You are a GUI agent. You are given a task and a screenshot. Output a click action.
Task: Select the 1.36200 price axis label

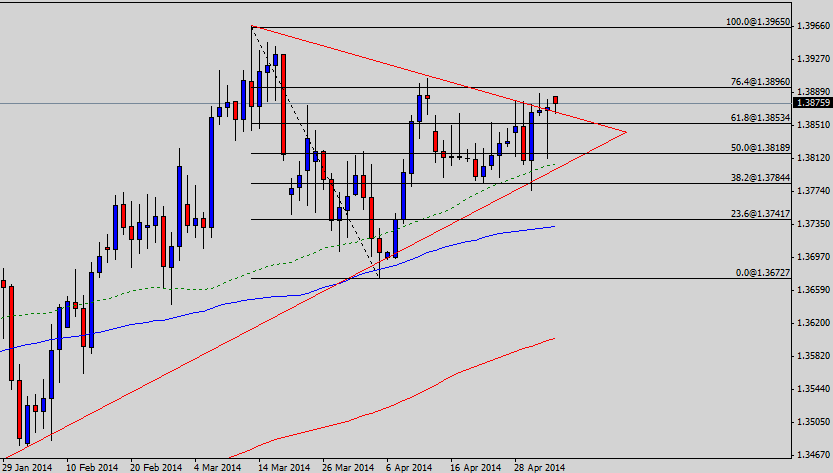tap(811, 323)
